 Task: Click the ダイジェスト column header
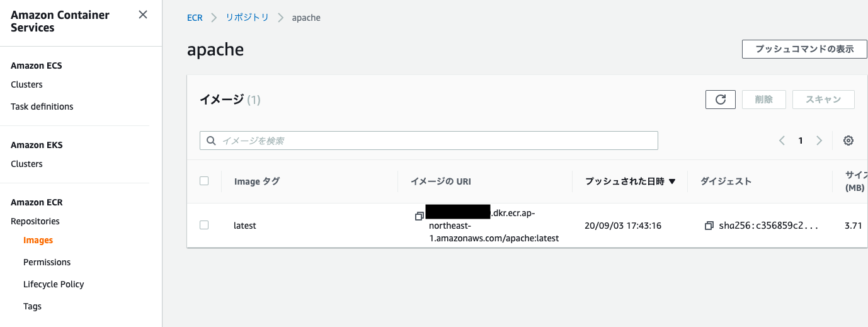pos(726,181)
